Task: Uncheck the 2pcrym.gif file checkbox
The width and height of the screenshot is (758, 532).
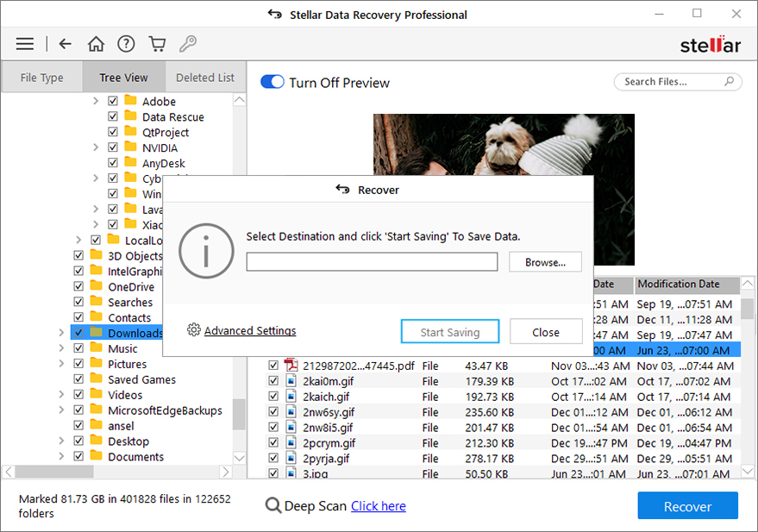Action: (x=273, y=442)
